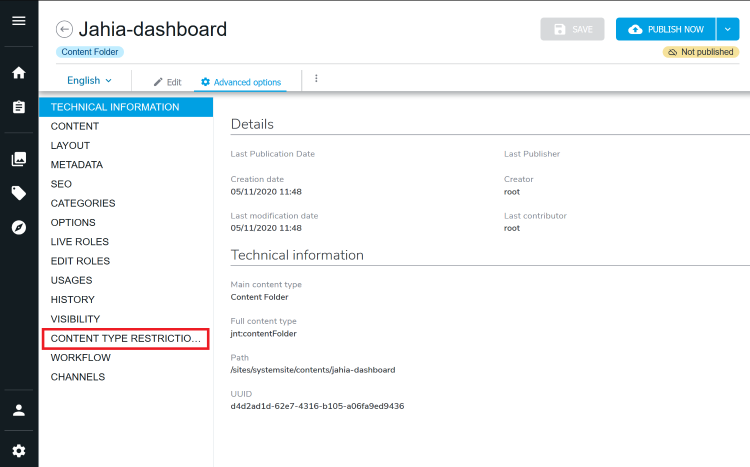Screen dimensions: 750x467
Task: Open the Live Roles section
Action: pos(126,242)
